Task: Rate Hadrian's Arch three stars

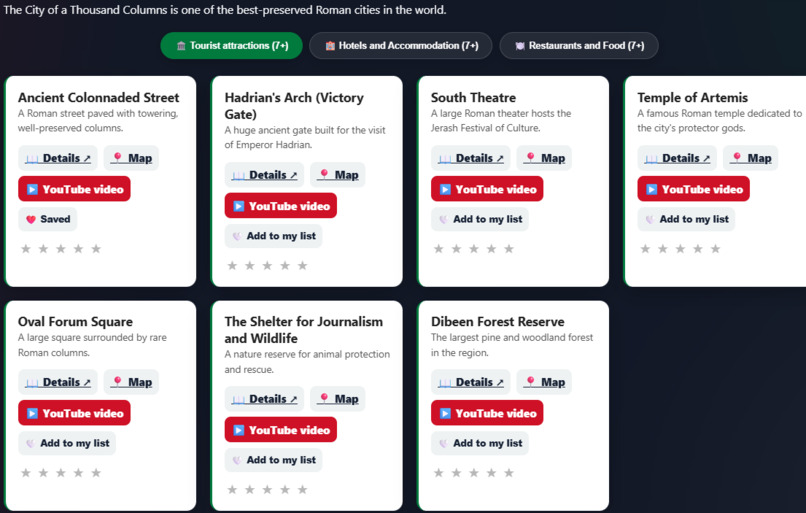Action: click(267, 266)
